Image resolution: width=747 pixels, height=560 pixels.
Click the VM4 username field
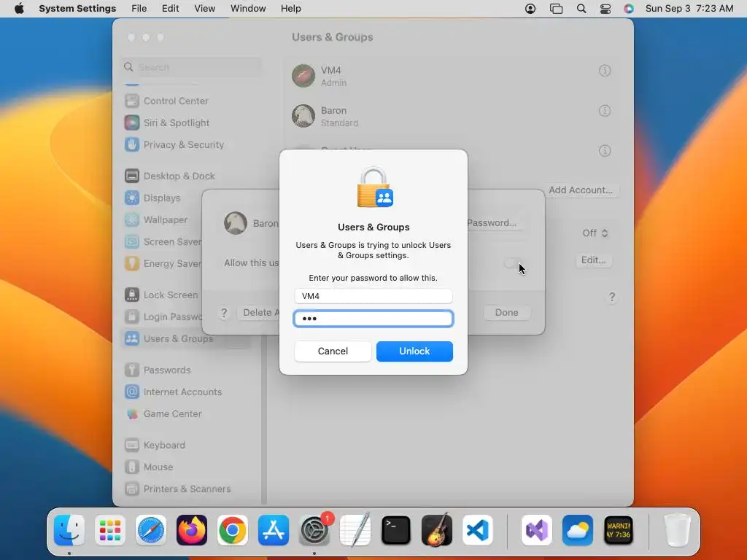[x=373, y=296]
